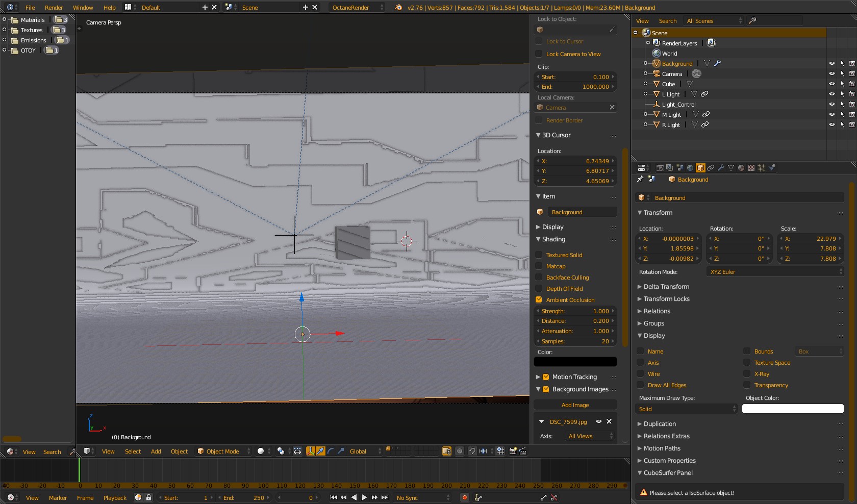Click the All Scenes outliner filter

coord(714,21)
